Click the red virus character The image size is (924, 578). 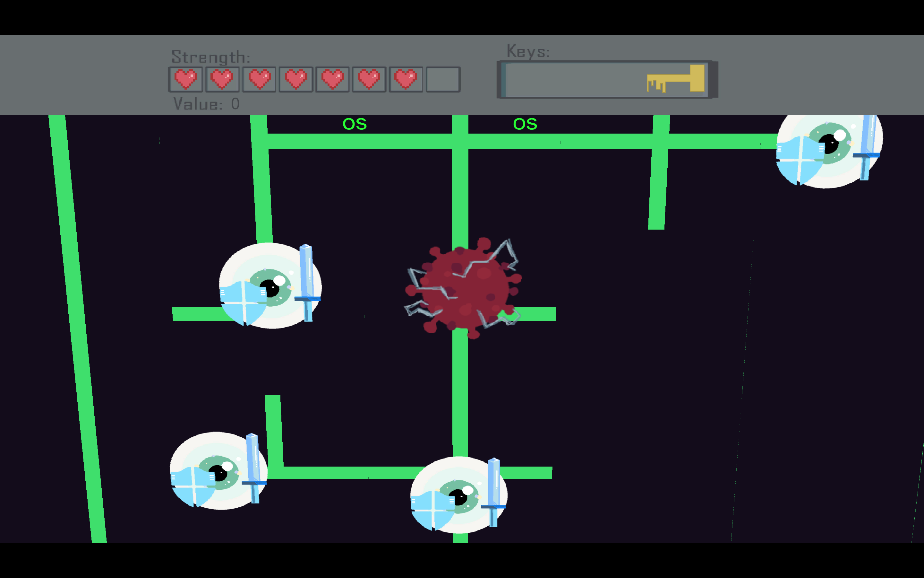(x=463, y=288)
